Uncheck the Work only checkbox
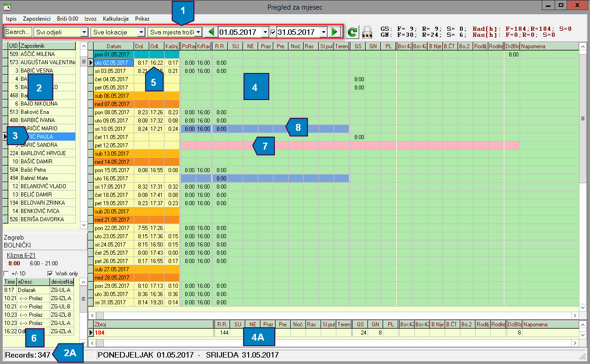Viewport: 590px width, 364px height. pyautogui.click(x=51, y=274)
